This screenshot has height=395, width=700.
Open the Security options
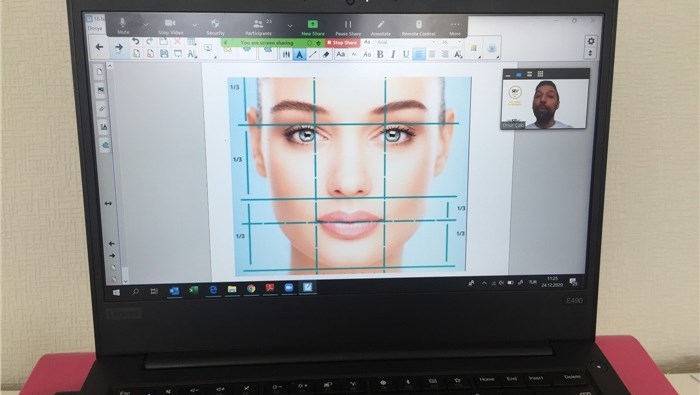click(x=215, y=27)
